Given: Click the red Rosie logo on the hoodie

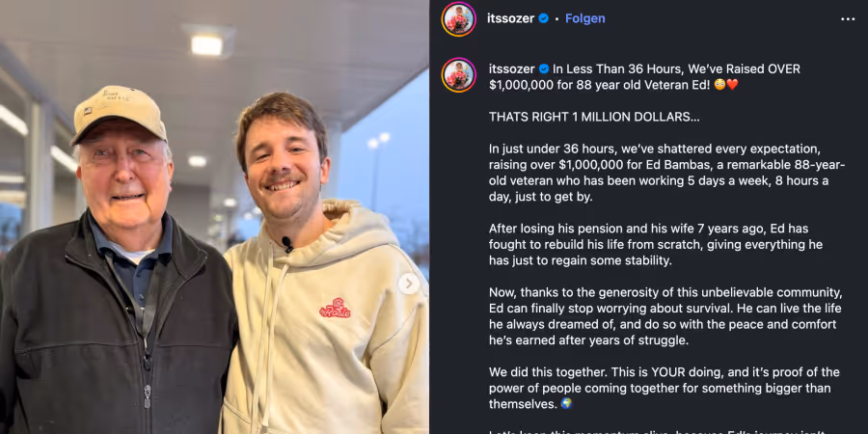Looking at the screenshot, I should click(335, 309).
